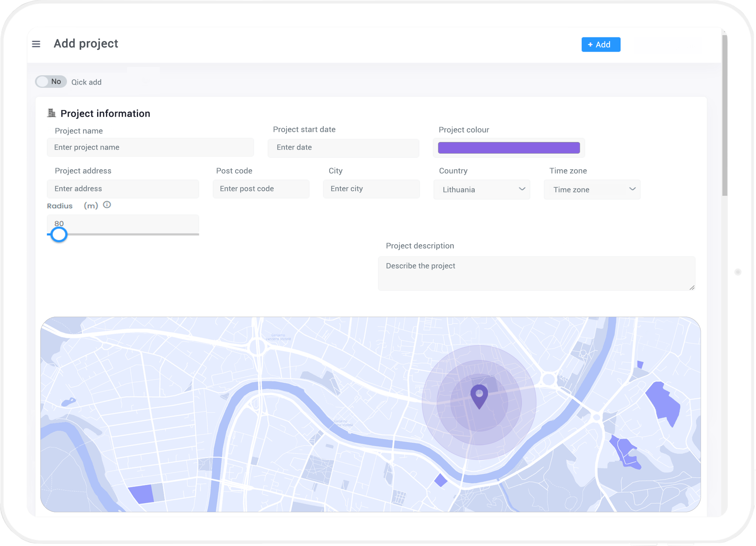This screenshot has height=546, width=756.
Task: Click the Radius info icon
Action: 107,205
